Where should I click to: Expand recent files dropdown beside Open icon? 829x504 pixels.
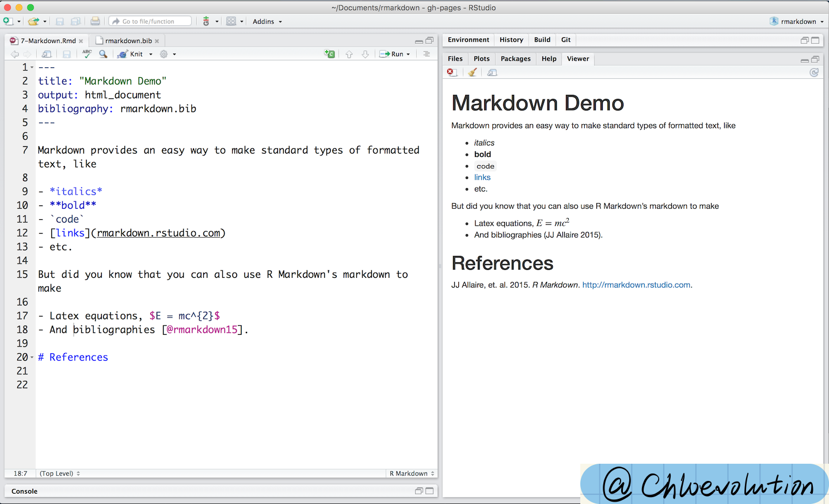(x=45, y=22)
